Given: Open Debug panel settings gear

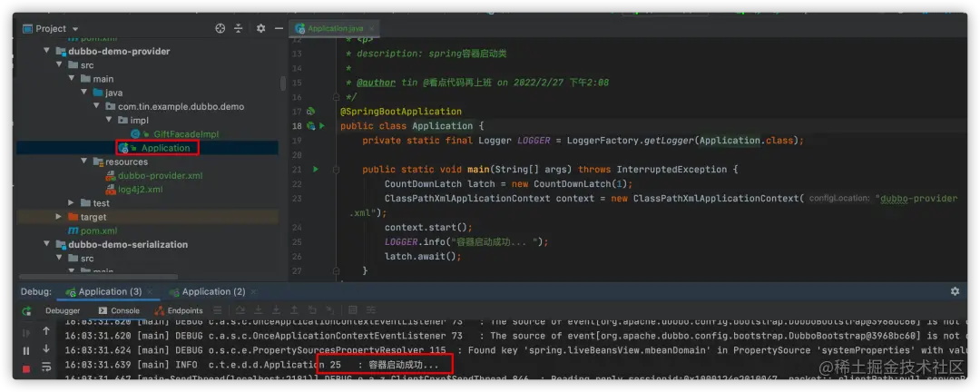Looking at the screenshot, I should click(955, 291).
